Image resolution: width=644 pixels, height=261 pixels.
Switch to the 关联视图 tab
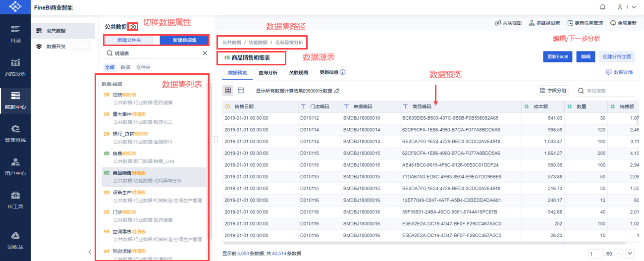coord(299,72)
